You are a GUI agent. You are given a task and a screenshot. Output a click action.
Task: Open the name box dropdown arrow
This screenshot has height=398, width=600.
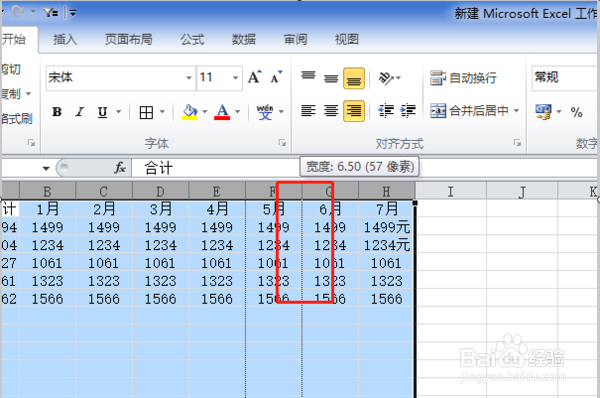coord(46,168)
